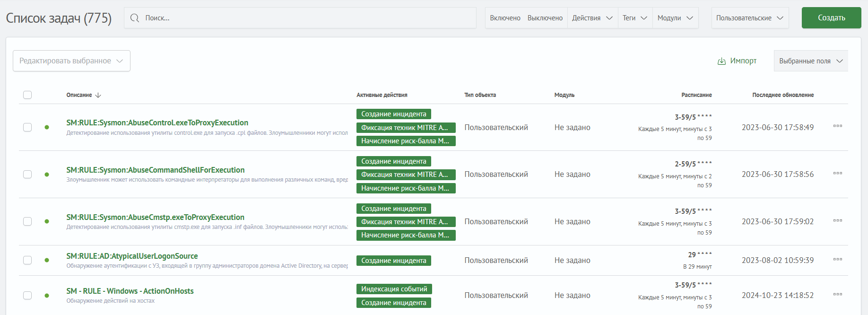This screenshot has width=868, height=315.
Task: Click the Тип объекта column header
Action: (x=480, y=95)
